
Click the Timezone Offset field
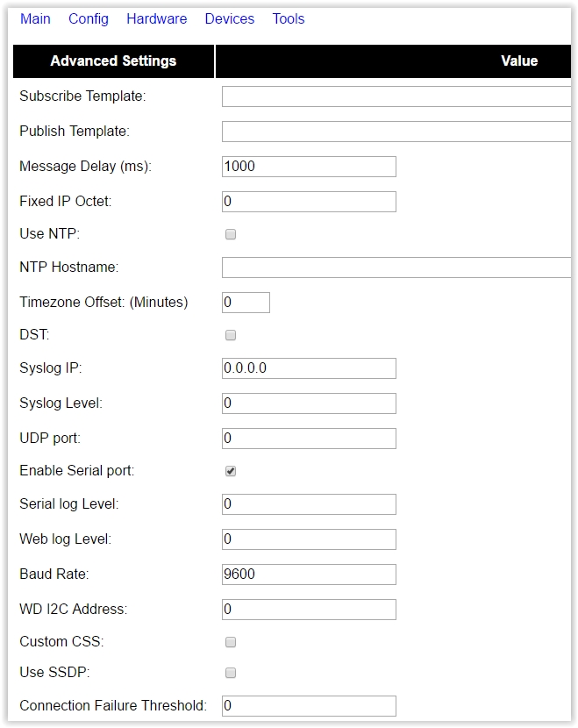(x=246, y=303)
